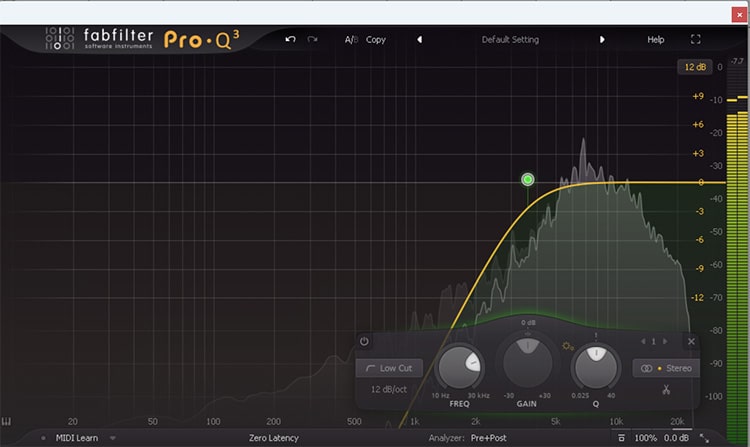Toggle the Gain-Q interaction gear icon
The width and height of the screenshot is (750, 447).
(x=568, y=346)
